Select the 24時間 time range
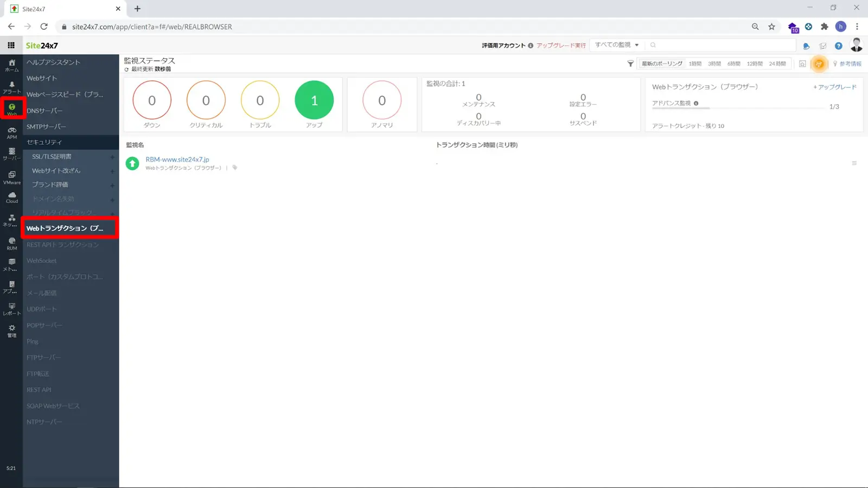The height and width of the screenshot is (488, 868). click(x=777, y=64)
